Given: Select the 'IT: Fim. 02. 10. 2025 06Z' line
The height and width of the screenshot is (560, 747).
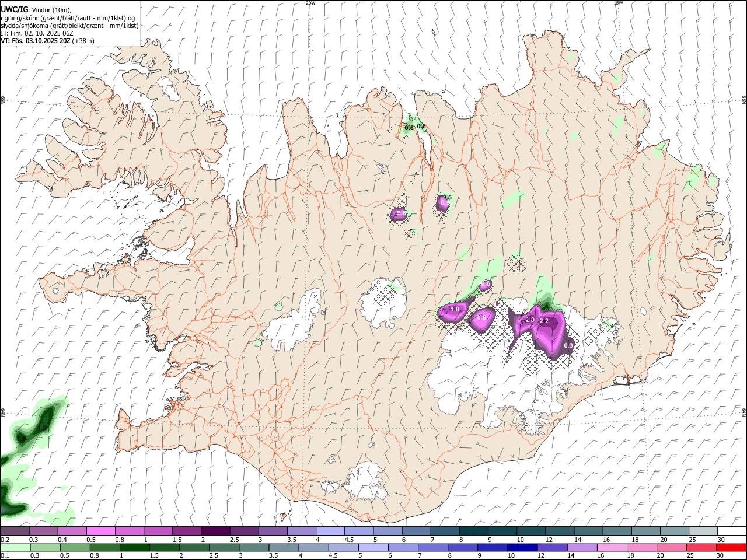Looking at the screenshot, I should tap(37, 33).
